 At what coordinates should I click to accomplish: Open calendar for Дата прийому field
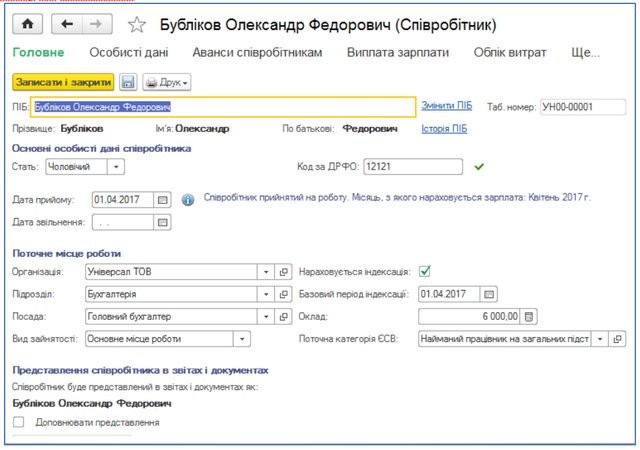[x=164, y=200]
